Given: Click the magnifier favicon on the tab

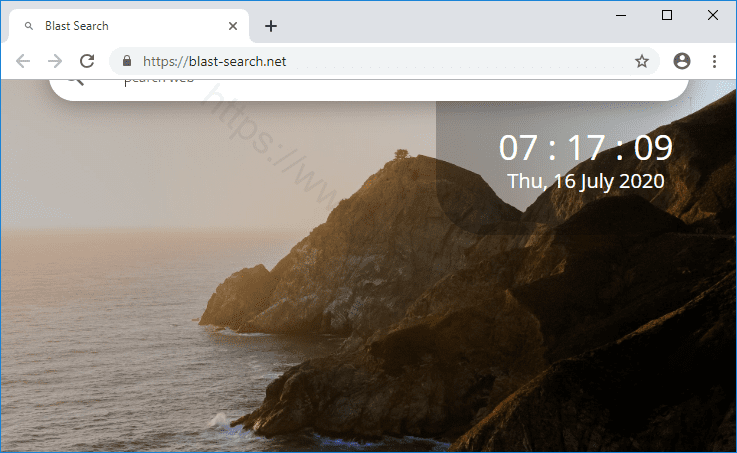Looking at the screenshot, I should [29, 26].
